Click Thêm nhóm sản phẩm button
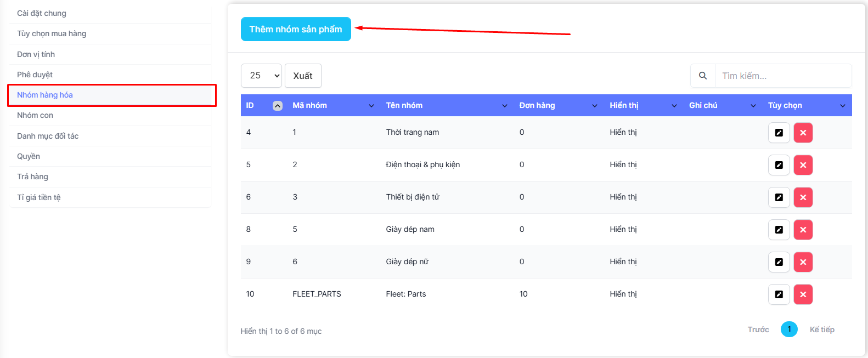Screen dimensions: 868x358 [x=296, y=29]
